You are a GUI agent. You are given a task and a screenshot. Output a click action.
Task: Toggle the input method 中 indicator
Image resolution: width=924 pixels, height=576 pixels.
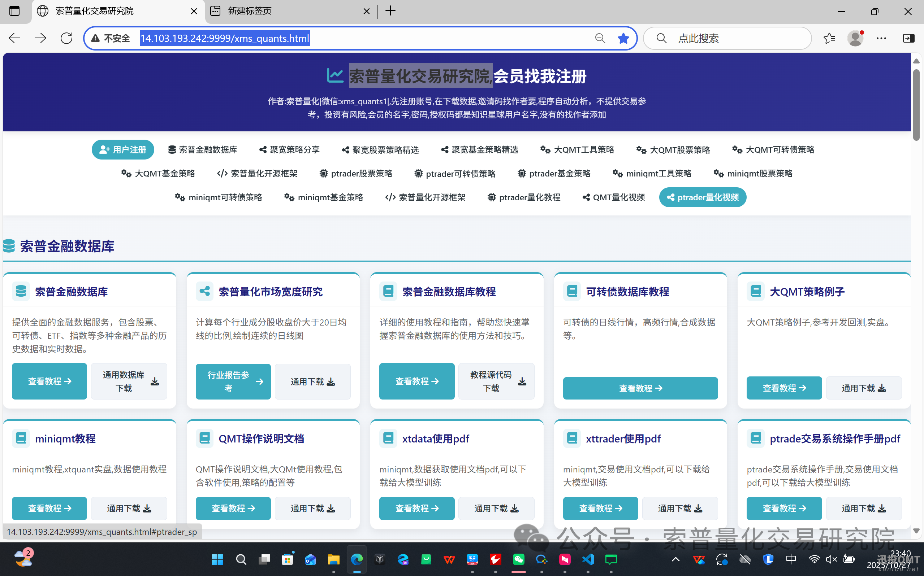791,559
